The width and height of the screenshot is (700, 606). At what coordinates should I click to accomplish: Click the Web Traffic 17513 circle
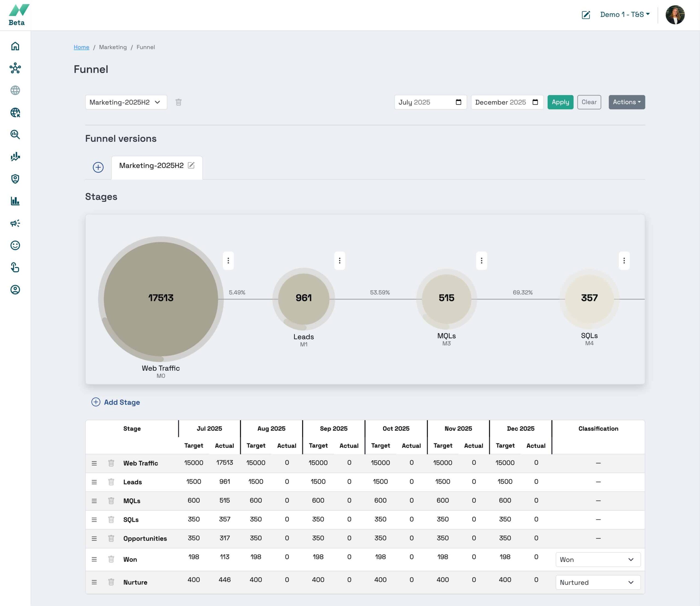tap(161, 298)
